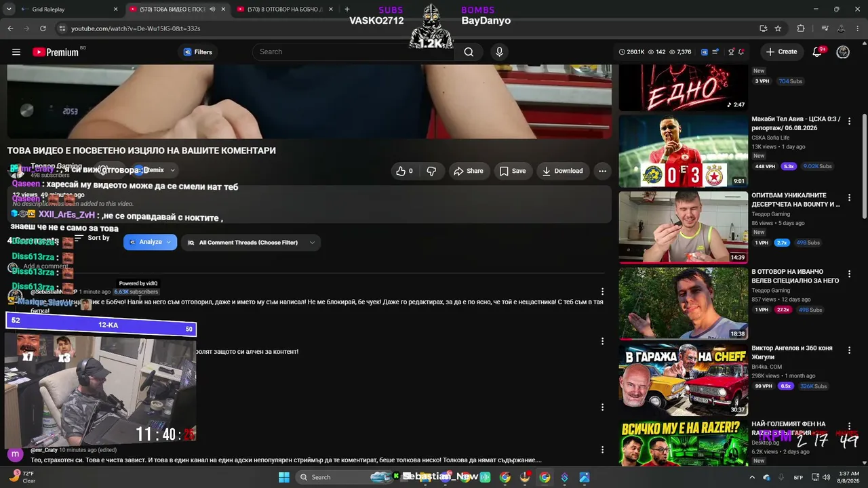
Task: Start voice search with microphone icon
Action: (x=500, y=52)
